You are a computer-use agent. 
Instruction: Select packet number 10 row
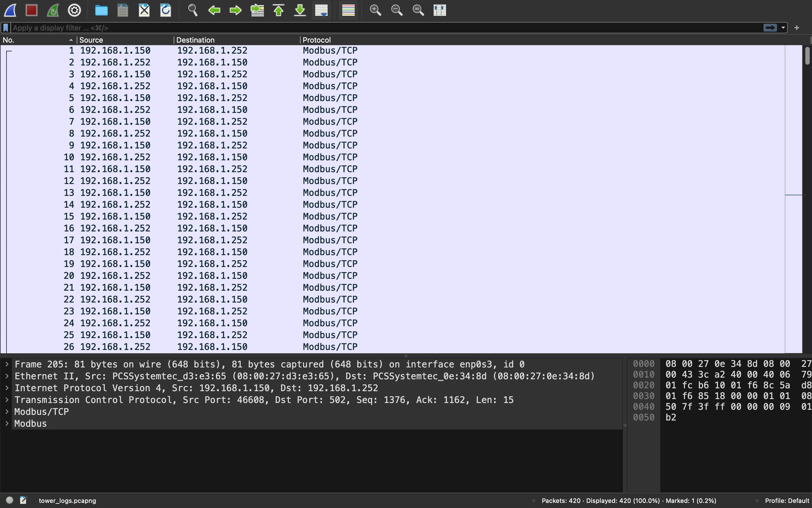(x=392, y=157)
